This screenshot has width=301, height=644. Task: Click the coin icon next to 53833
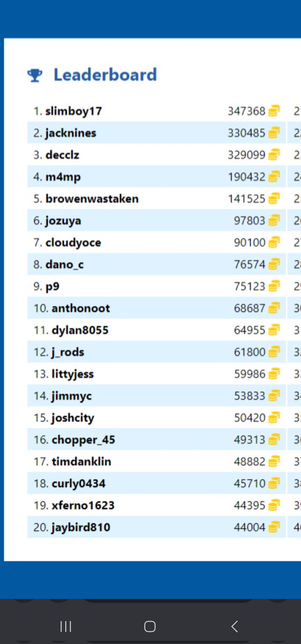pyautogui.click(x=274, y=396)
